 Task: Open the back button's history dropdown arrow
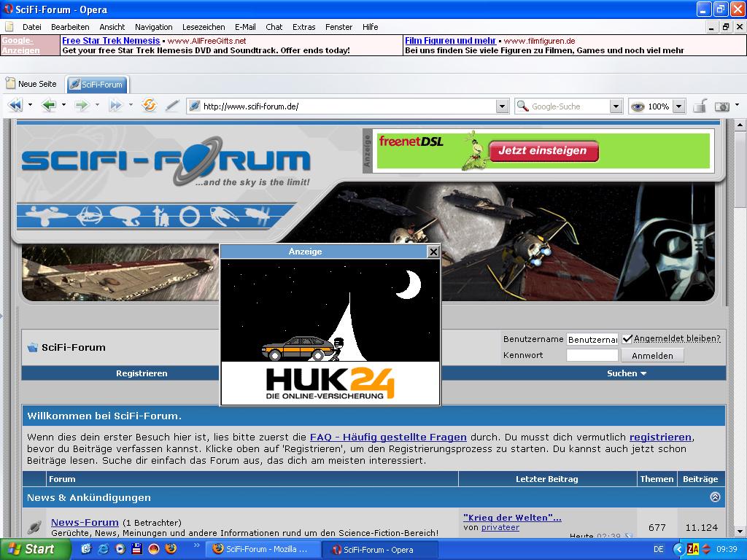(x=63, y=105)
